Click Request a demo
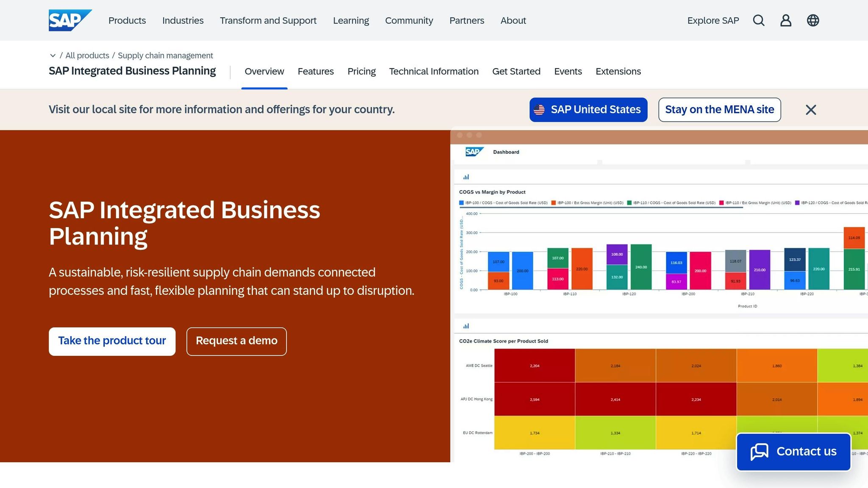The width and height of the screenshot is (868, 488). [x=236, y=341]
